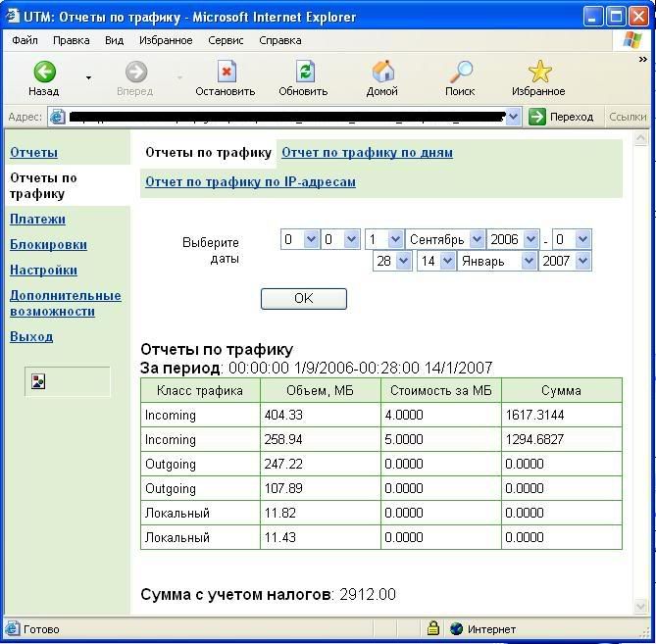
Task: Click the Stop (Остановить) page icon
Action: [x=227, y=73]
